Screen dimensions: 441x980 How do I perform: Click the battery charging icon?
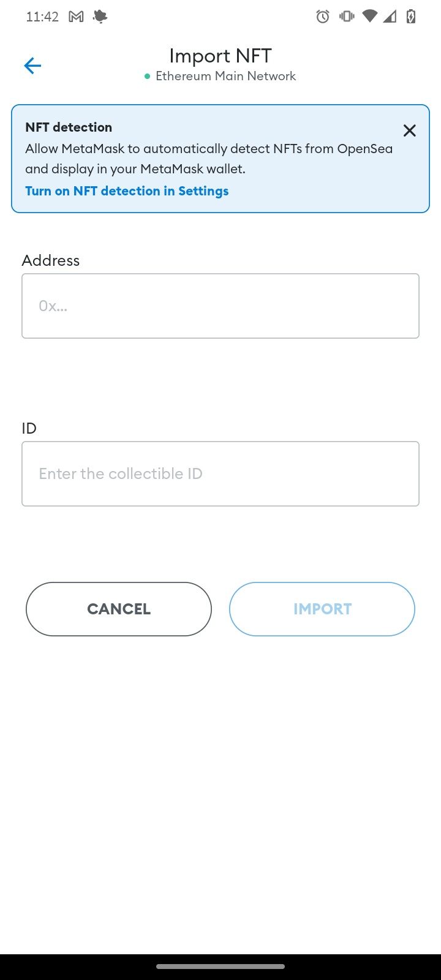click(411, 17)
